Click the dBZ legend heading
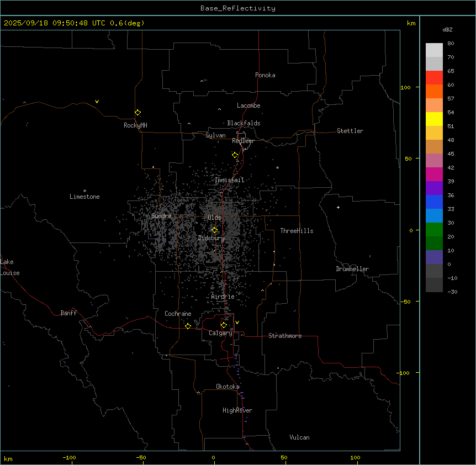The height and width of the screenshot is (465, 476). [448, 29]
